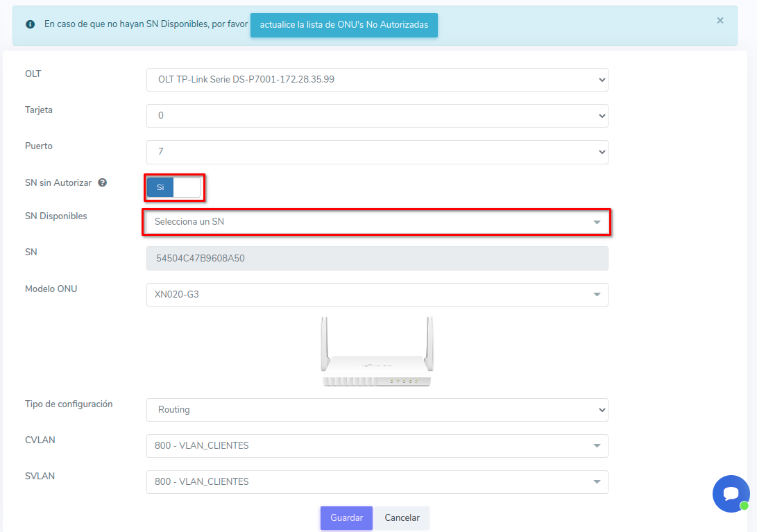This screenshot has height=532, width=757.
Task: Click the info icon in alert banner
Action: pyautogui.click(x=31, y=24)
